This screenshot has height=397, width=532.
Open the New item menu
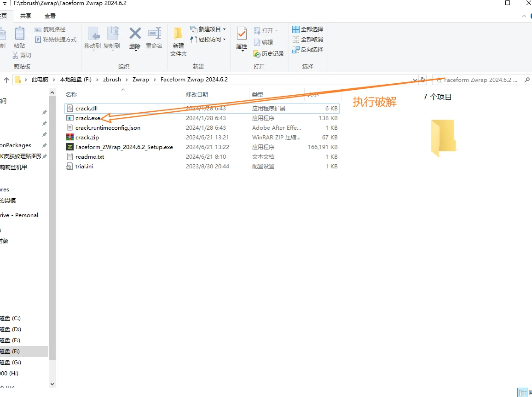click(208, 29)
